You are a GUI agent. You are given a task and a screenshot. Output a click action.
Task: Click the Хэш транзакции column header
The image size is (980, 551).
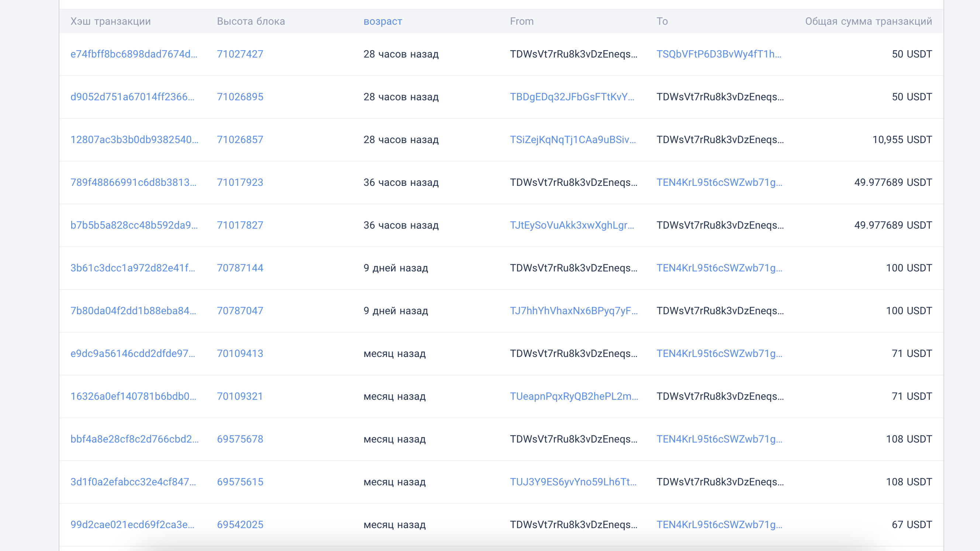click(111, 21)
